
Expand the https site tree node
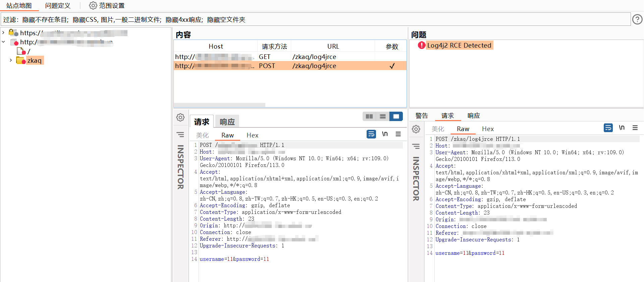(3, 33)
